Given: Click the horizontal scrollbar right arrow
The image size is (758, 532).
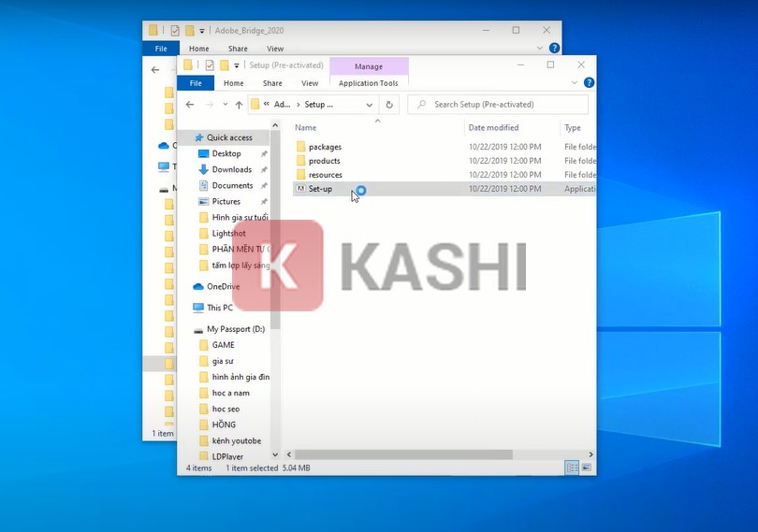Looking at the screenshot, I should [x=590, y=454].
